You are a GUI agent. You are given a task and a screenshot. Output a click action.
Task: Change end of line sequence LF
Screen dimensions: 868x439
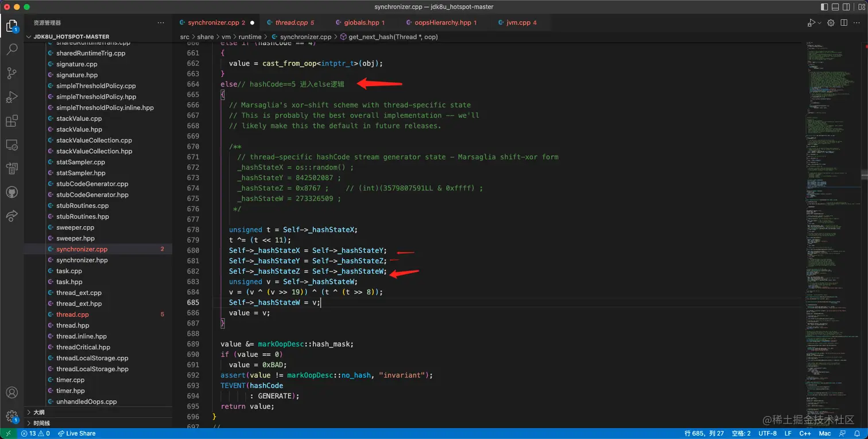(788, 433)
